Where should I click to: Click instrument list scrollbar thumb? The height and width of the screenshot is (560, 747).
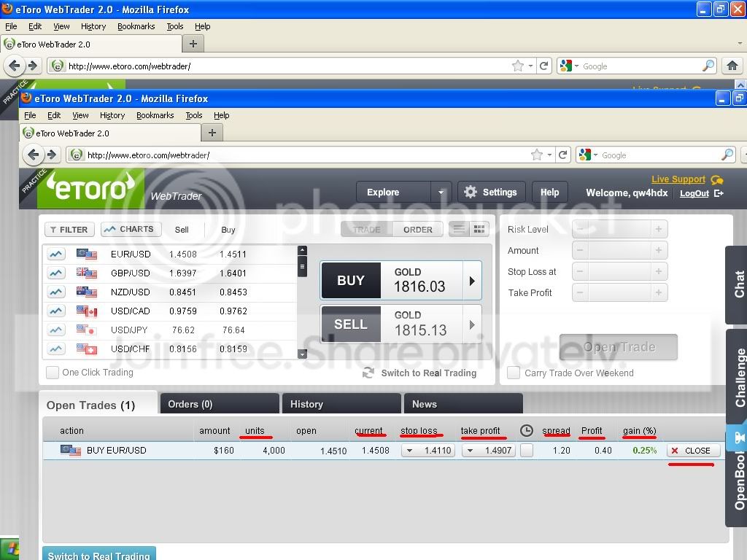click(x=302, y=267)
